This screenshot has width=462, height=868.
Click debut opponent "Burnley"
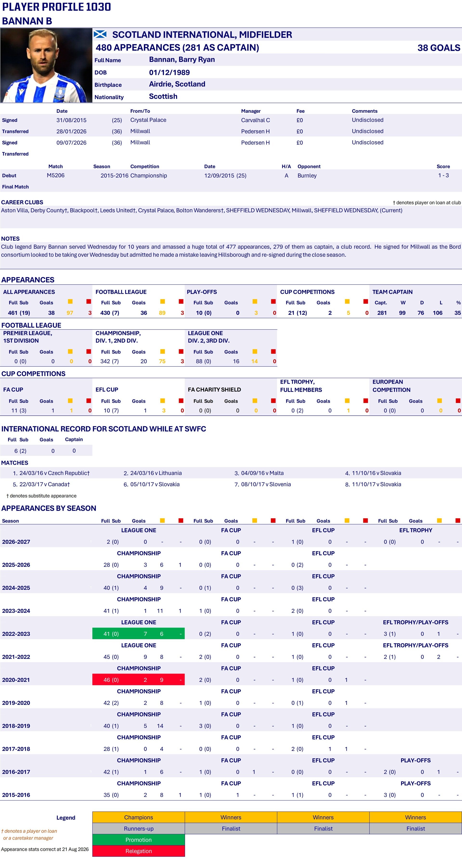pos(307,176)
